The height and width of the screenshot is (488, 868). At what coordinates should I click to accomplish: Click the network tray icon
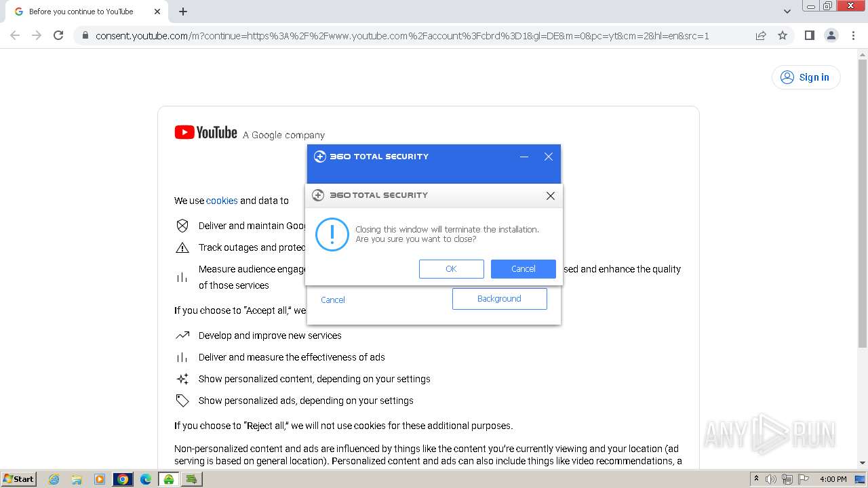787,479
